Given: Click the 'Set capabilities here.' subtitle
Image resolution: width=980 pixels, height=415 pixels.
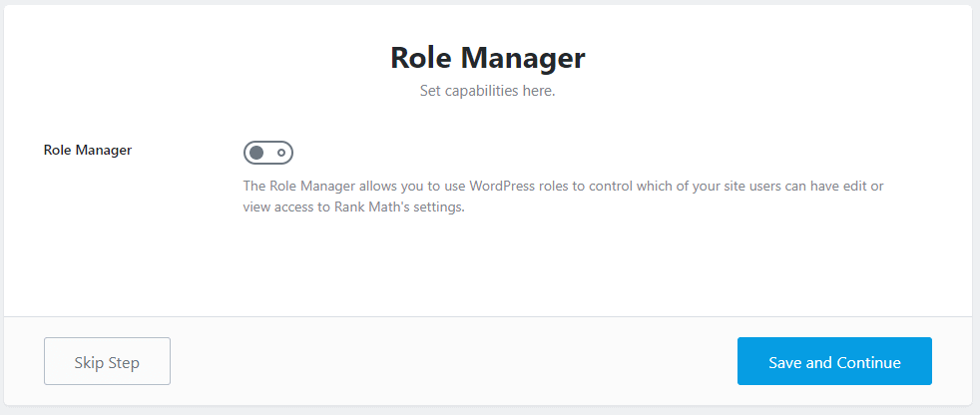Looking at the screenshot, I should click(x=487, y=90).
